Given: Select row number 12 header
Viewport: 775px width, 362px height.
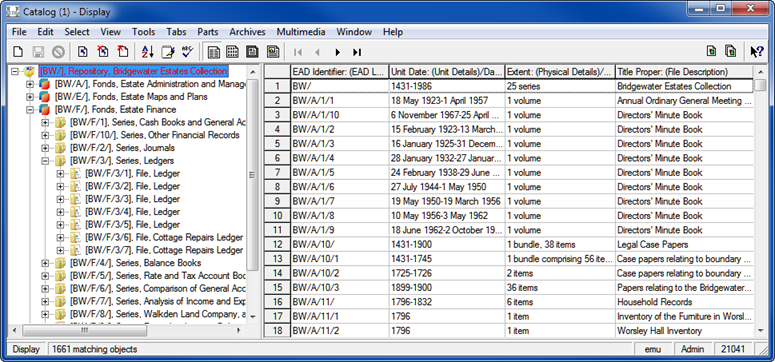Looking at the screenshot, I should (277, 244).
